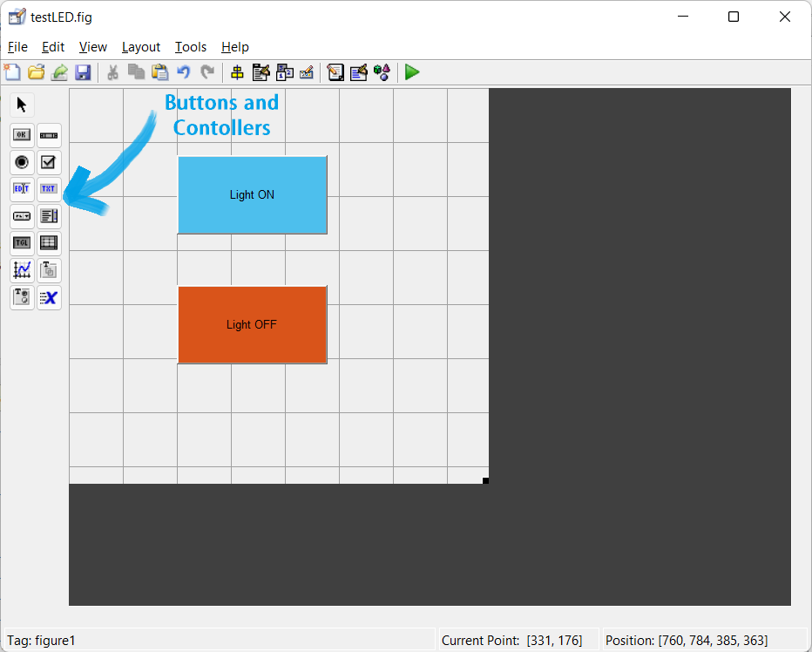
Task: Select the orange Light OFF button
Action: click(252, 325)
